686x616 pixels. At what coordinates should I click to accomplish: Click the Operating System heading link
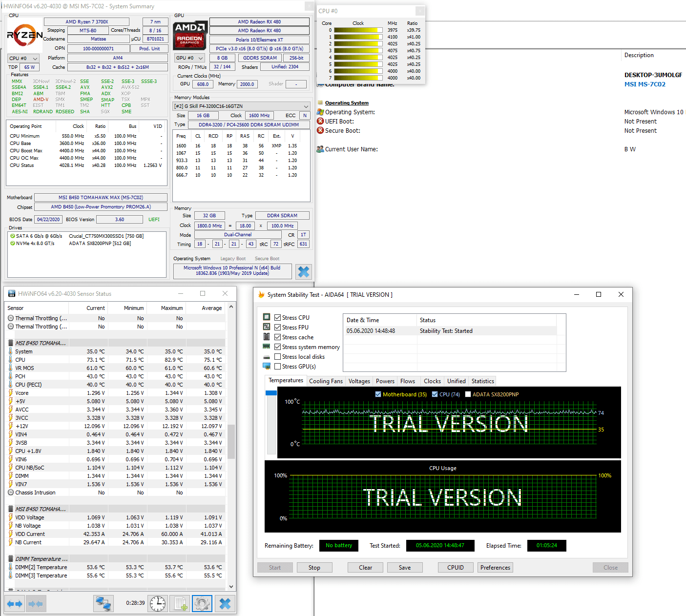tap(347, 103)
